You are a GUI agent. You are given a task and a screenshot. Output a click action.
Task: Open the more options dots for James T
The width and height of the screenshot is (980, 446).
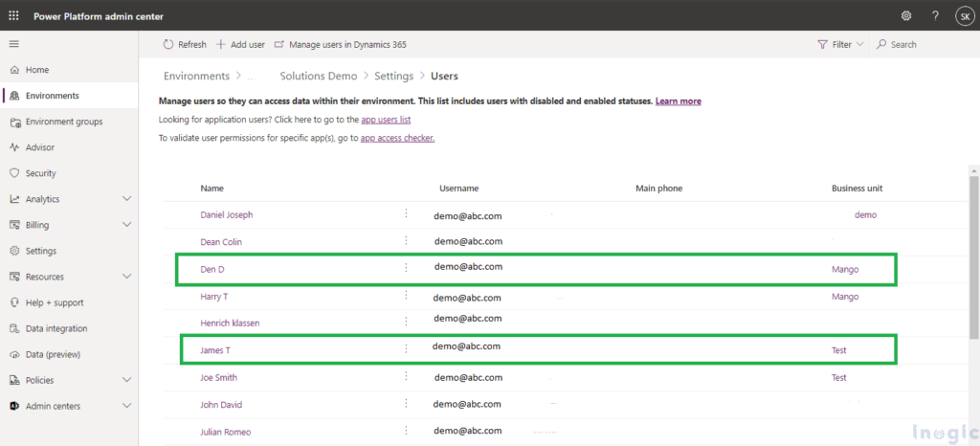(406, 349)
